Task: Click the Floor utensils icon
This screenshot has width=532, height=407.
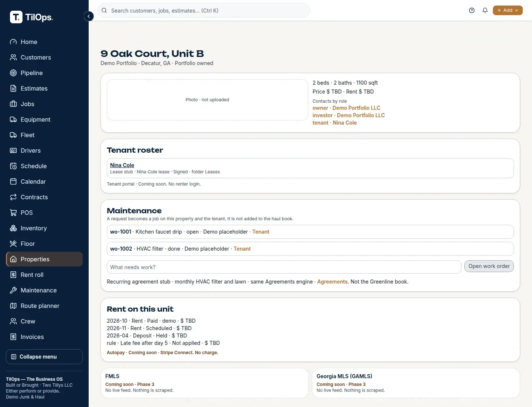Action: coord(13,244)
